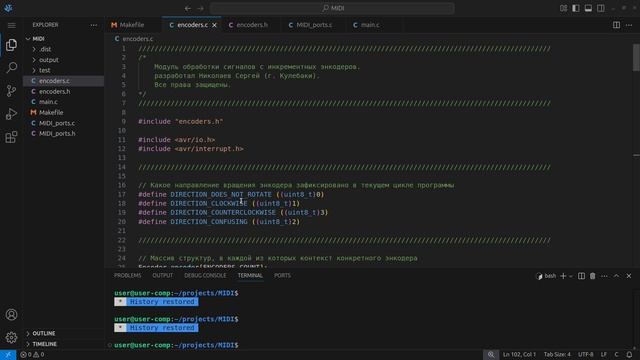The width and height of the screenshot is (640, 360).
Task: Open Explorer views and more actions
Action: pyautogui.click(x=94, y=25)
